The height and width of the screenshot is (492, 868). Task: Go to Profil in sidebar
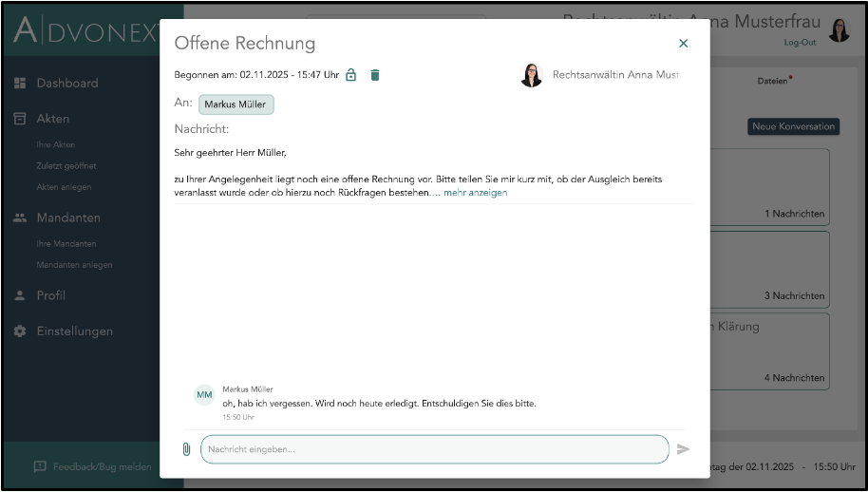(50, 295)
